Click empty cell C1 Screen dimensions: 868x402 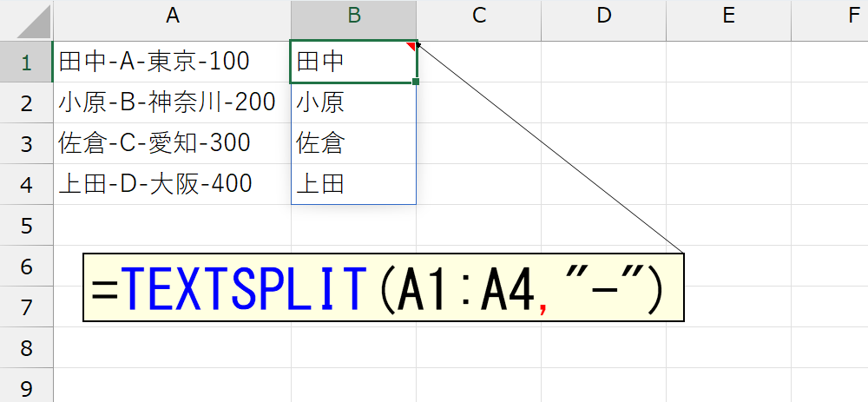pos(479,62)
